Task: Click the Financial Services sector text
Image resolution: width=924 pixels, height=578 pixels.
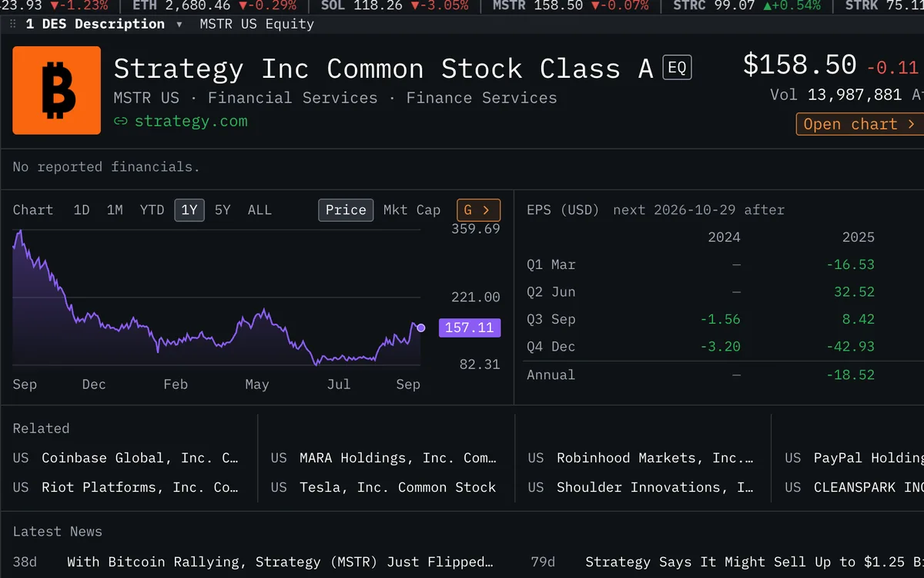Action: [x=293, y=98]
